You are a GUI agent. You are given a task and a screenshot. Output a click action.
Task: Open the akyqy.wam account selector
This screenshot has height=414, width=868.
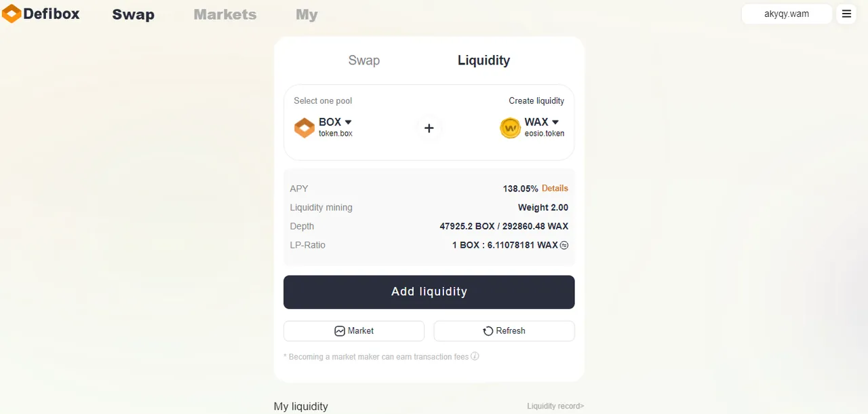click(x=787, y=14)
